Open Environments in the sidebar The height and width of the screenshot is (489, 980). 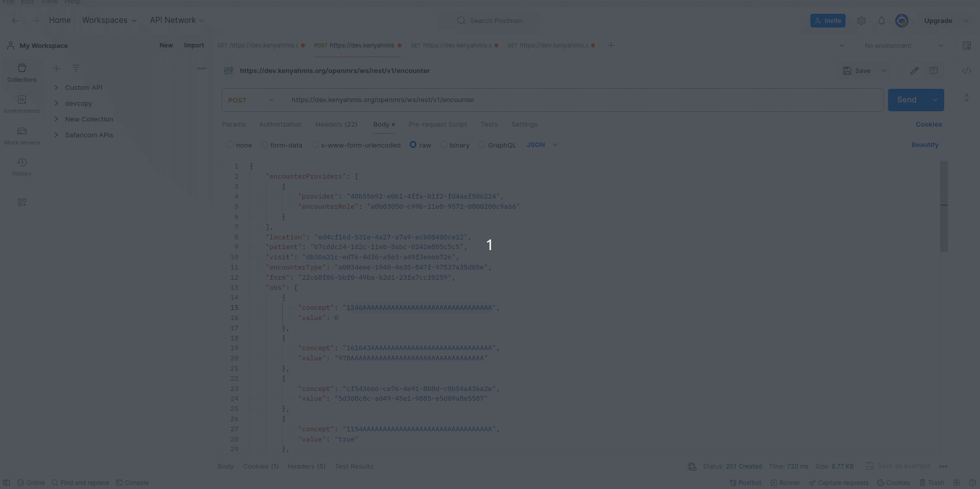pyautogui.click(x=22, y=104)
